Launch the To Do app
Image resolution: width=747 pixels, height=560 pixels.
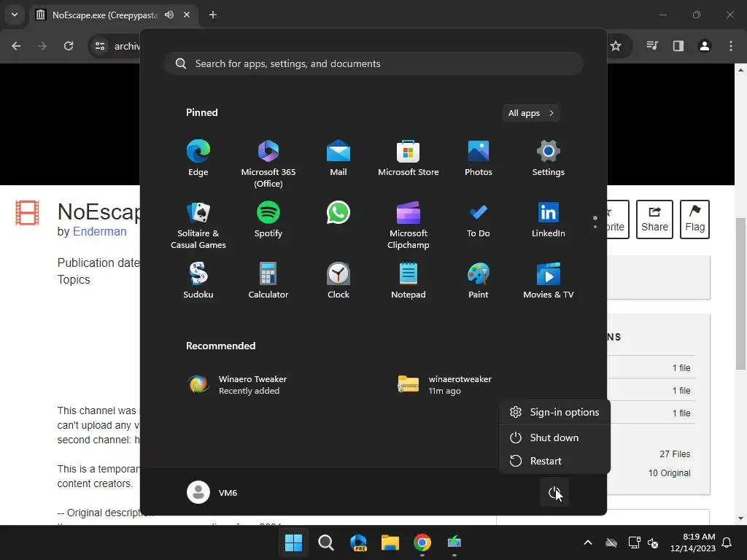point(479,220)
